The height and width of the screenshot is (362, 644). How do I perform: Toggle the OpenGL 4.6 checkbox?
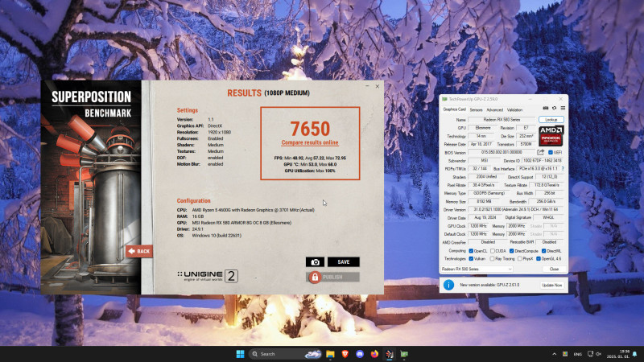coord(539,258)
